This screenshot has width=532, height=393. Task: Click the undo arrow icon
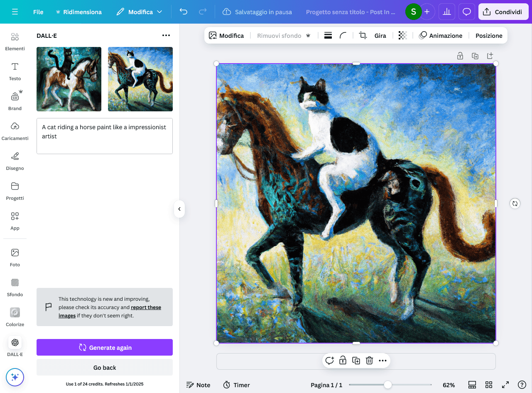(x=184, y=12)
